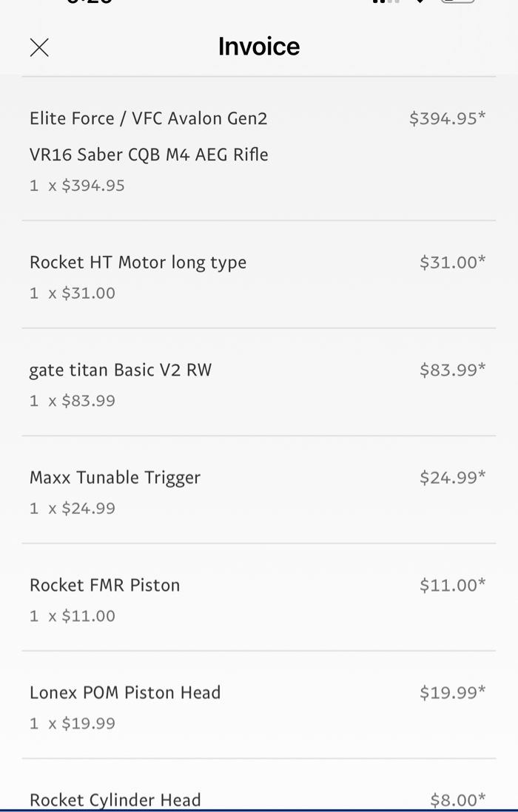
Task: Select the Rocket Cylinder Head item
Action: (115, 799)
